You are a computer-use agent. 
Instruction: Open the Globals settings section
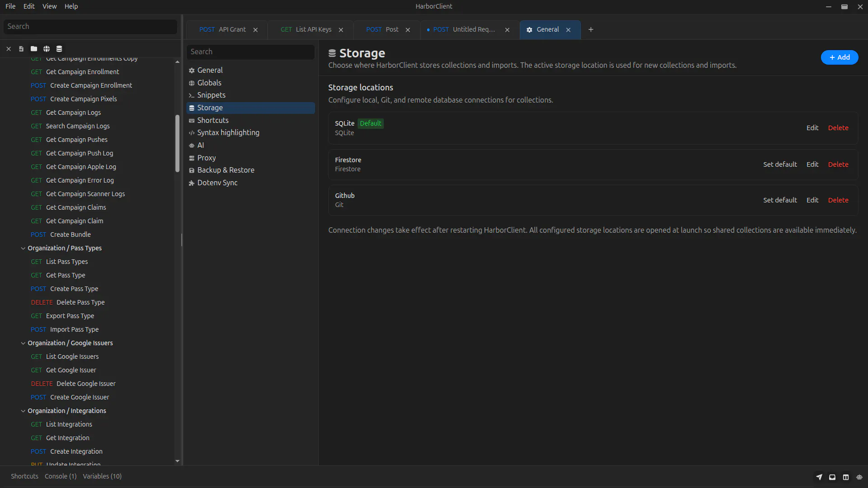point(250,83)
